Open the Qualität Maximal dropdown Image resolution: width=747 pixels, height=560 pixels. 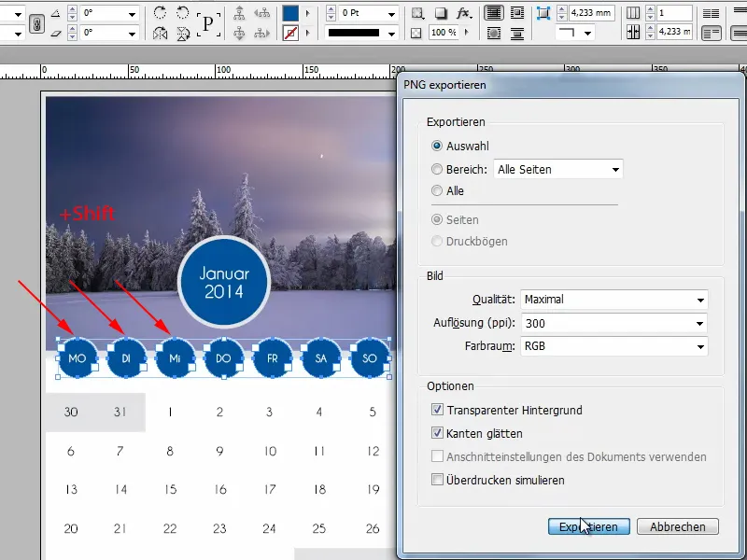click(613, 300)
